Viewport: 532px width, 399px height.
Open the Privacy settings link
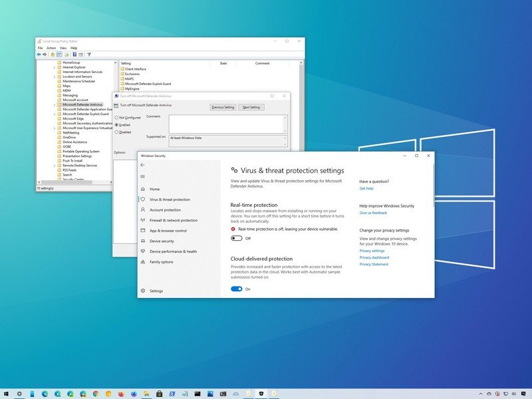pyautogui.click(x=372, y=251)
